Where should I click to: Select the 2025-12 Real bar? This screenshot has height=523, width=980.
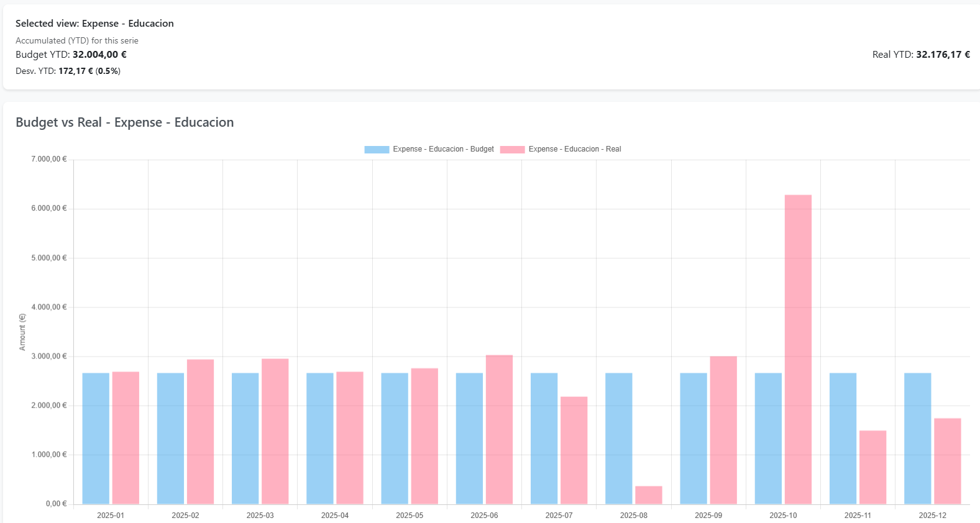948,461
